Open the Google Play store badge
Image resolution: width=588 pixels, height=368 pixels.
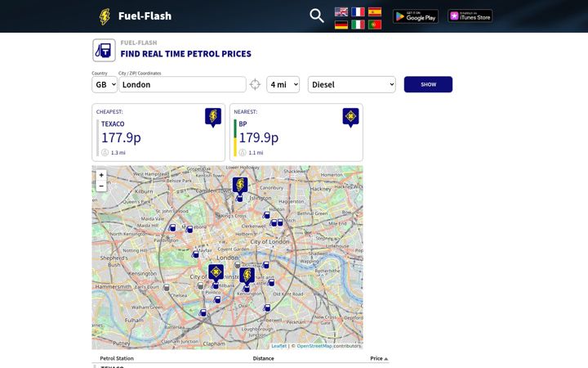416,16
